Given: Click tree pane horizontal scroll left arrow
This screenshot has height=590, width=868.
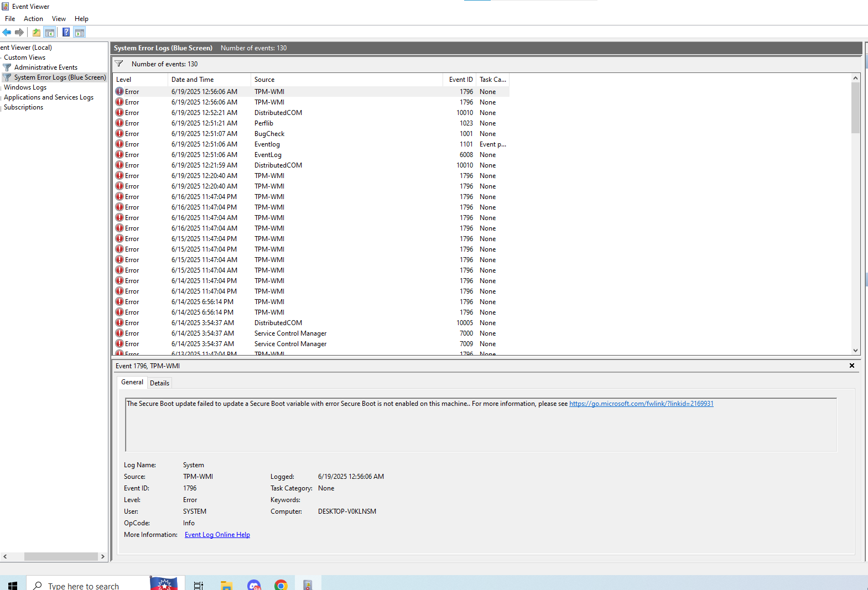Looking at the screenshot, I should pos(5,556).
